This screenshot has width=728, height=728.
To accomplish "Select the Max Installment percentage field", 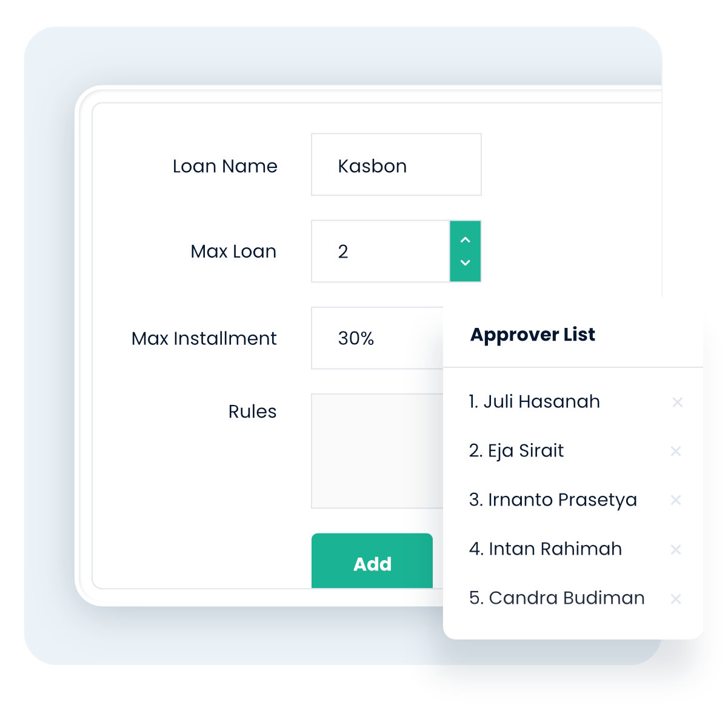I will pyautogui.click(x=377, y=338).
